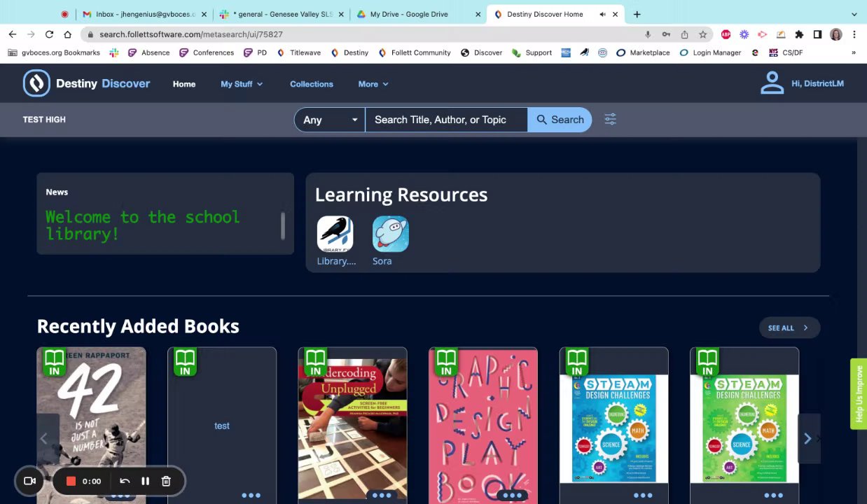Stop the screen recording with red square
Viewport: 867px width, 504px height.
(71, 481)
